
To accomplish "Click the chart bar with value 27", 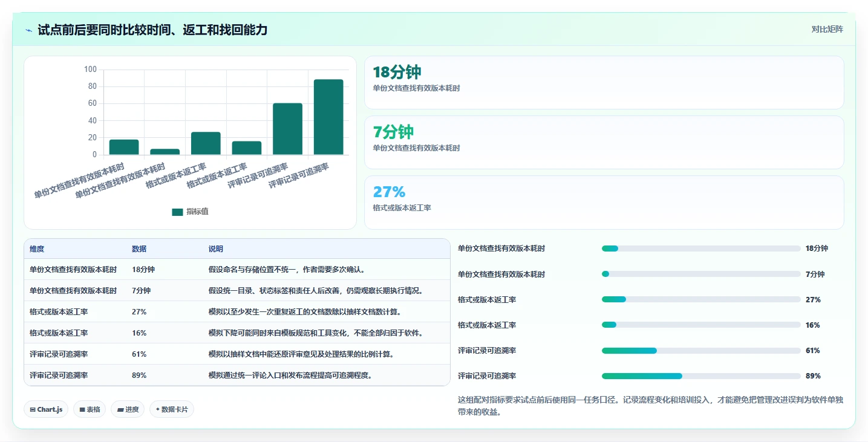I will point(206,143).
